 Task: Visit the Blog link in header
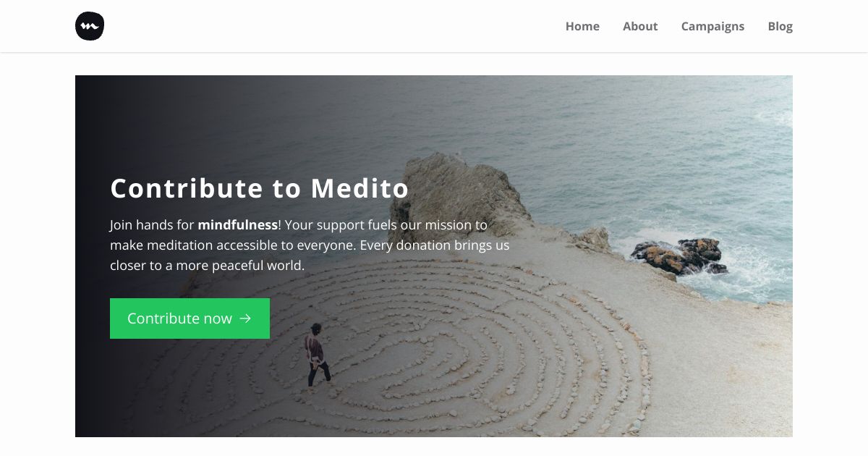(780, 26)
